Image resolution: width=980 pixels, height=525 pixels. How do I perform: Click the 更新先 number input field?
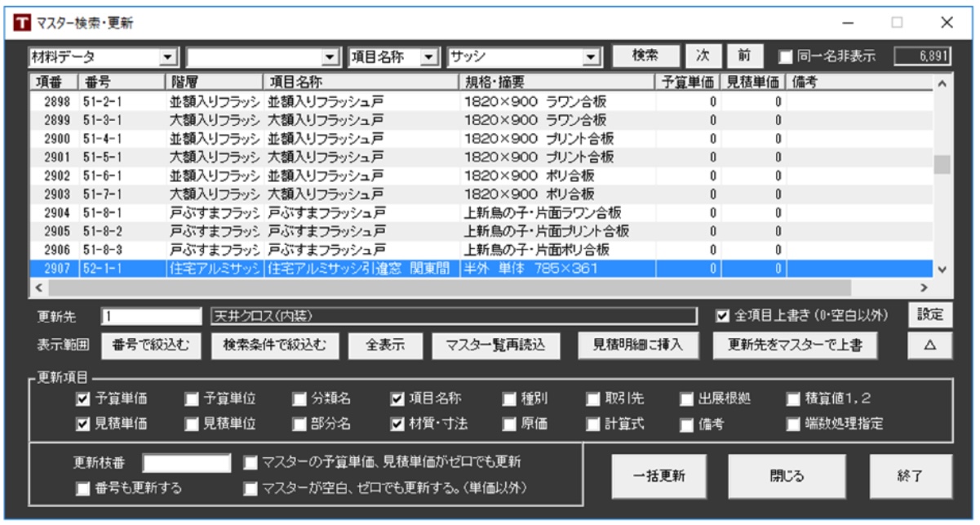pyautogui.click(x=151, y=315)
